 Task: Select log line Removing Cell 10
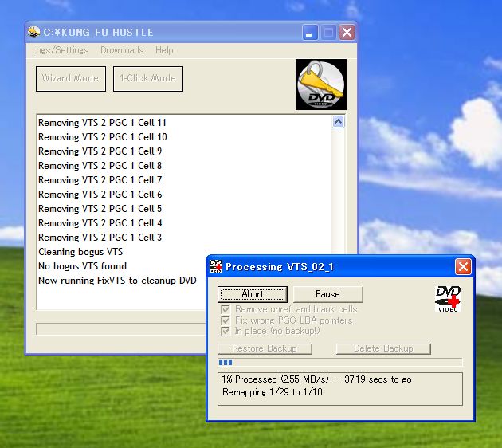[x=103, y=137]
